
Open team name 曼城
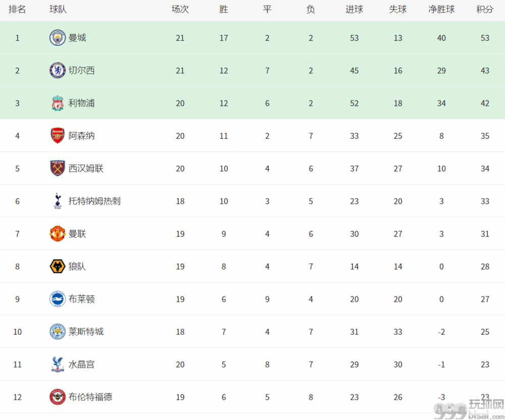tap(77, 38)
